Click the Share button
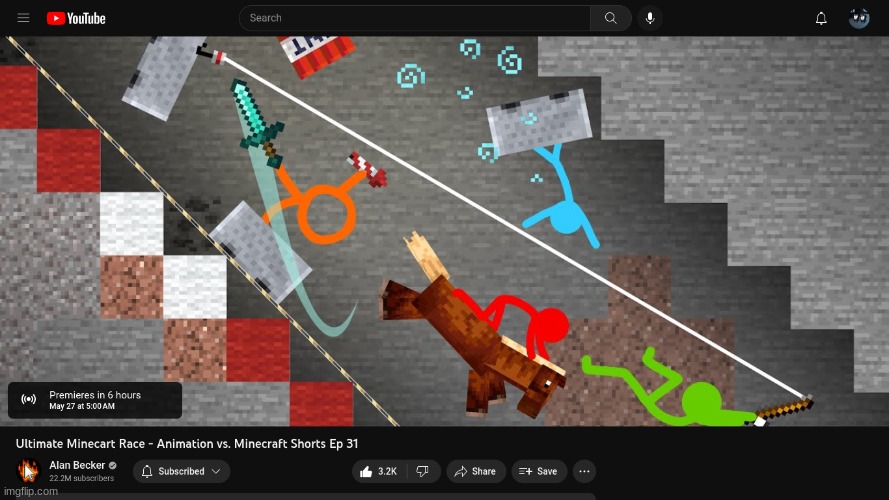The height and width of the screenshot is (500, 889). point(476,471)
